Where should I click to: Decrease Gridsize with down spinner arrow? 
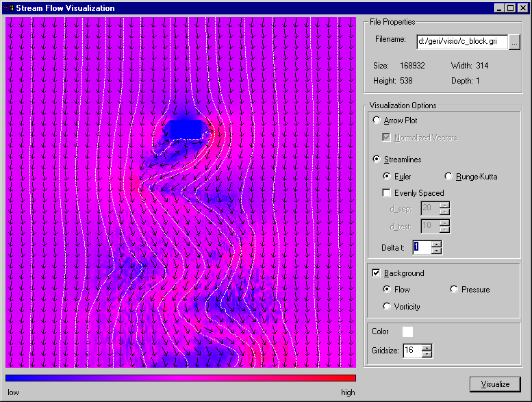[427, 354]
